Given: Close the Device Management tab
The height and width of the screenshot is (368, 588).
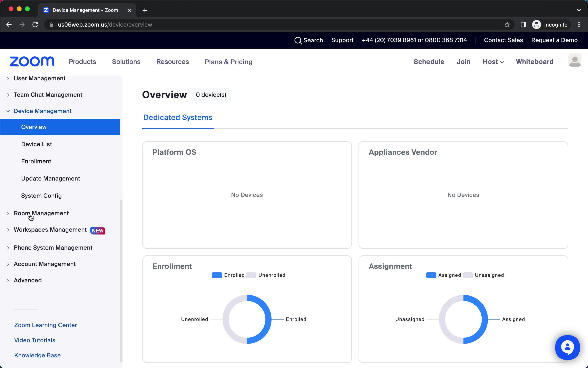Looking at the screenshot, I should [x=129, y=10].
